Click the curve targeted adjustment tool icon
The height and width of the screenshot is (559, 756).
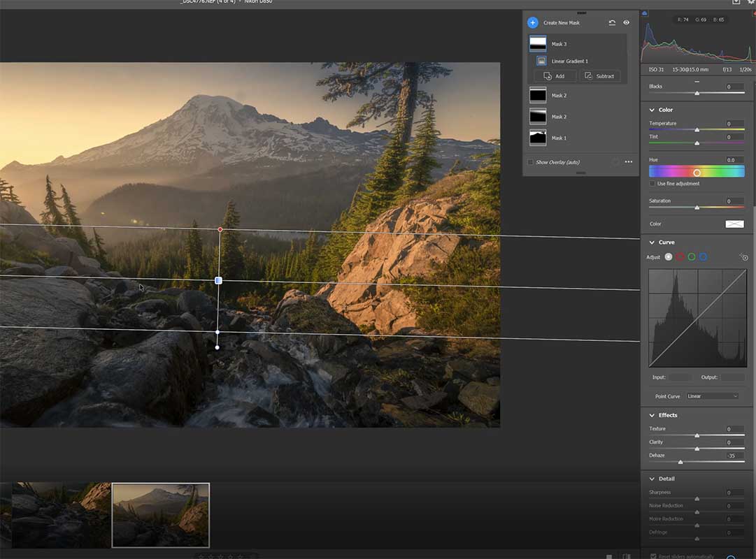(x=743, y=257)
